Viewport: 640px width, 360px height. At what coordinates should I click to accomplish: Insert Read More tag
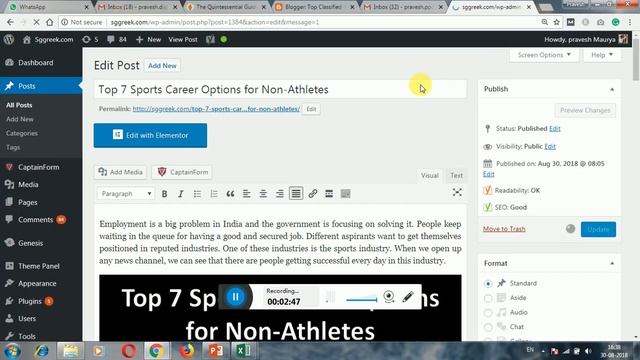(329, 194)
